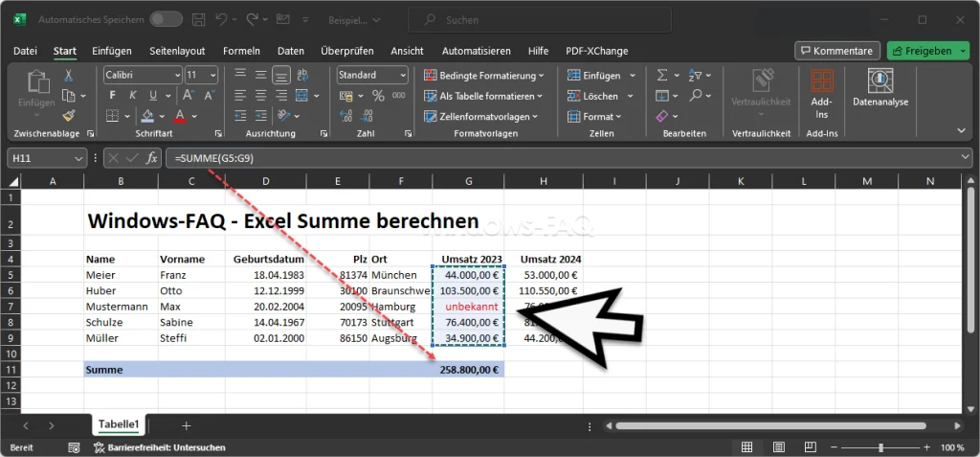Click the Cut scissors icon
This screenshot has width=980, height=457.
click(69, 76)
